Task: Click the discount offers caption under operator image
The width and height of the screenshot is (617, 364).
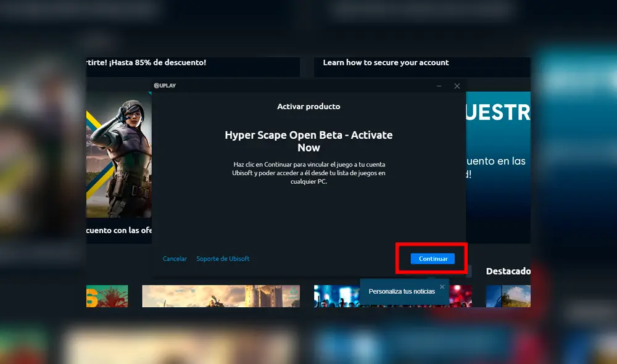Action: coord(118,231)
